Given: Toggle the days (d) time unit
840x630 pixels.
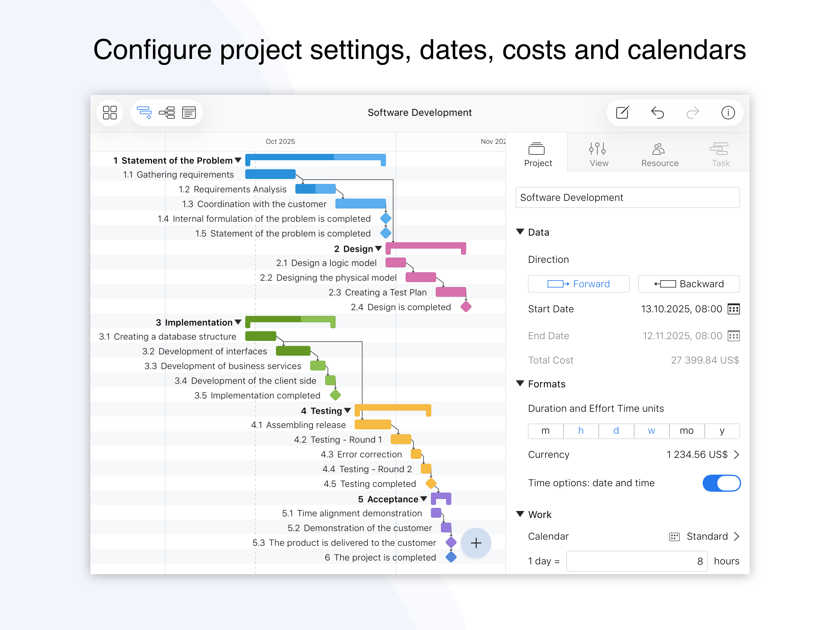Looking at the screenshot, I should coord(616,431).
